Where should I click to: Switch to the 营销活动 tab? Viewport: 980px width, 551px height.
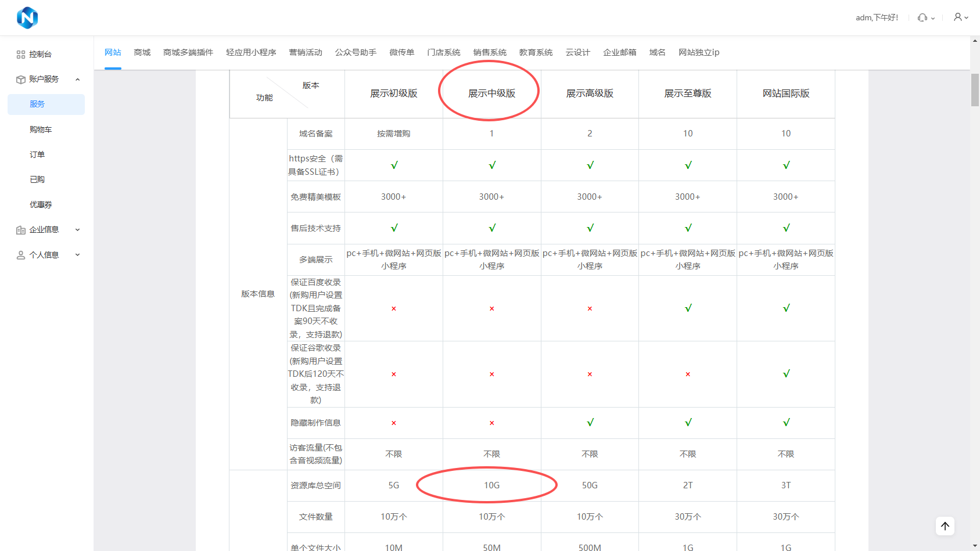[306, 52]
